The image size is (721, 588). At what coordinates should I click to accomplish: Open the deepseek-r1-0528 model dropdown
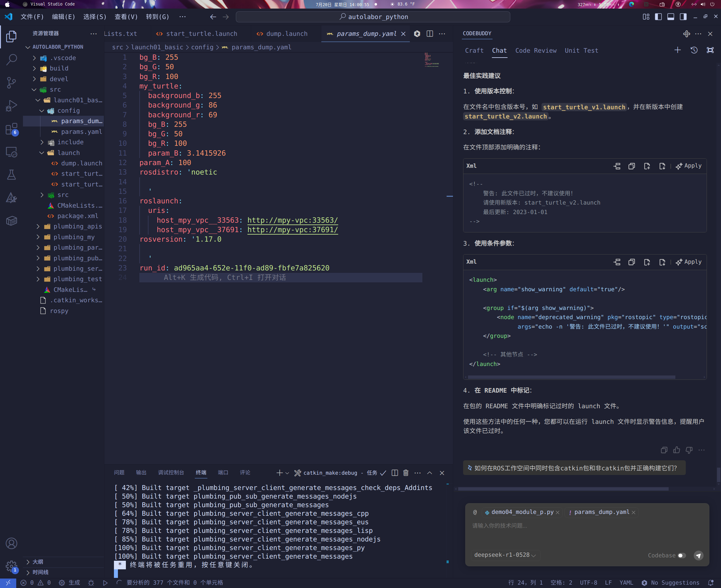point(504,555)
